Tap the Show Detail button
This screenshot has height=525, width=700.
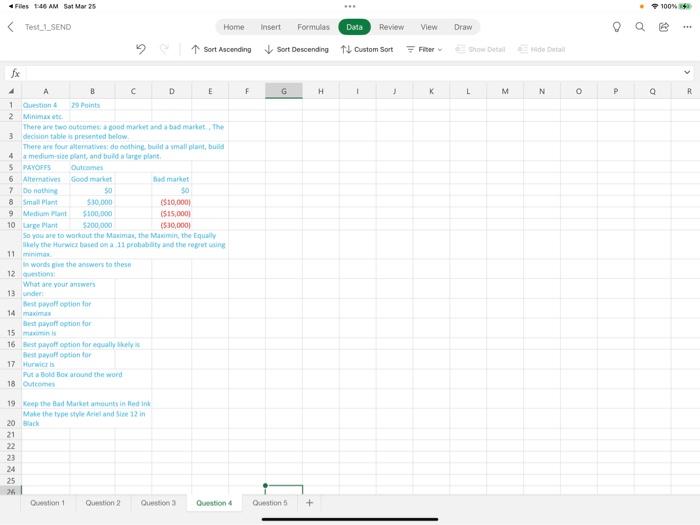pyautogui.click(x=480, y=49)
